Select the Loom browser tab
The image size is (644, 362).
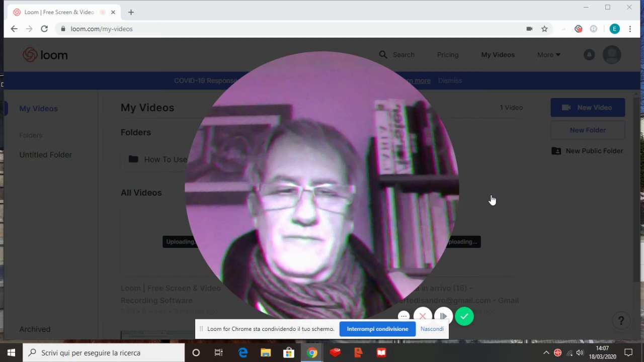pos(63,12)
